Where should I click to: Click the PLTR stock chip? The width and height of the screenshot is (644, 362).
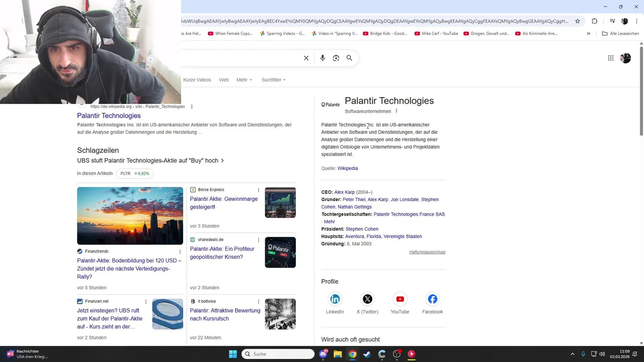(135, 173)
